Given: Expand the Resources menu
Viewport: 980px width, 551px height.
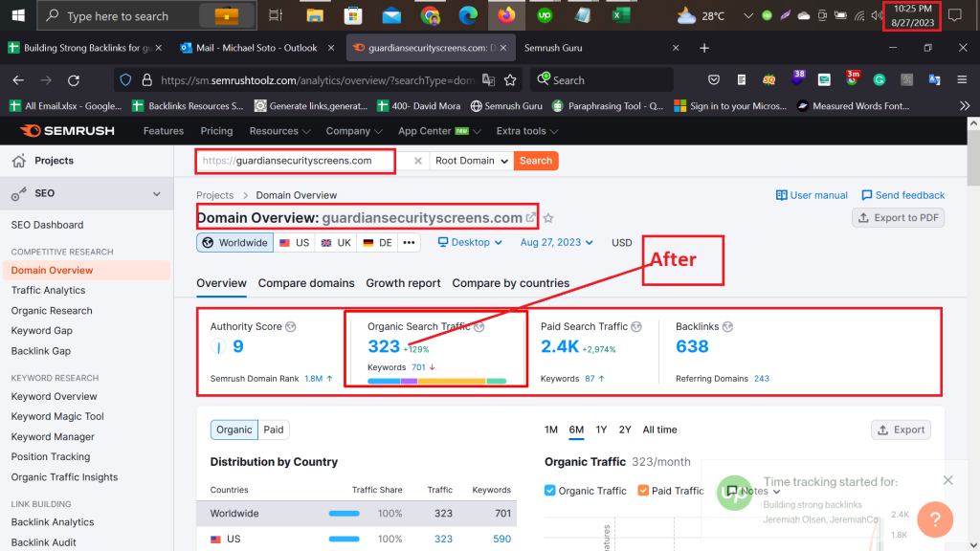Looking at the screenshot, I should click(280, 131).
